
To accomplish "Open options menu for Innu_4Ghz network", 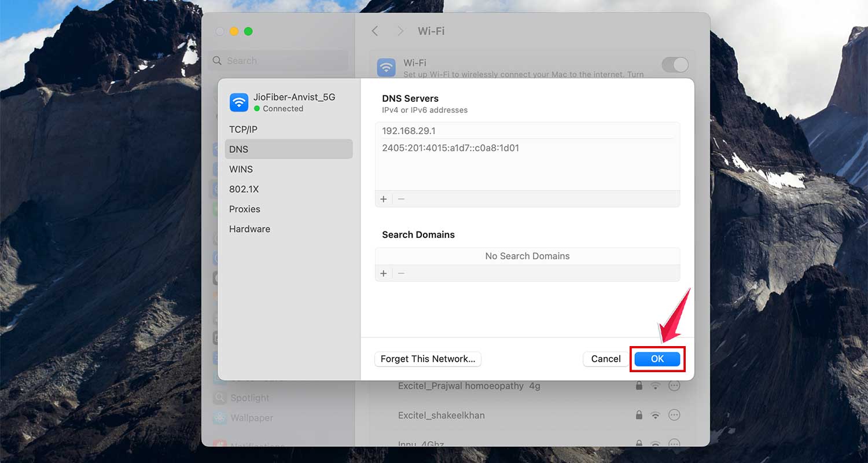I will [x=674, y=443].
